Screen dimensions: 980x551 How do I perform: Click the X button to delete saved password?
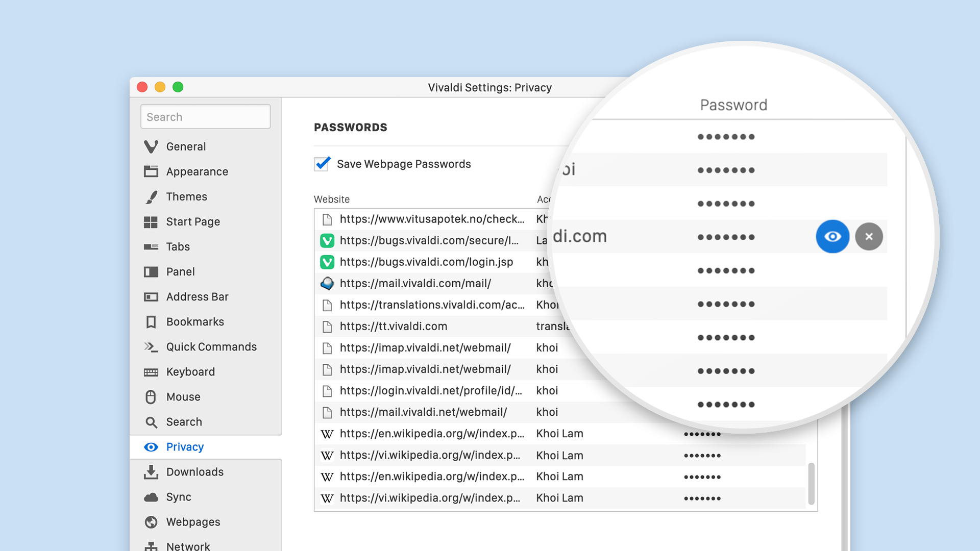click(868, 236)
